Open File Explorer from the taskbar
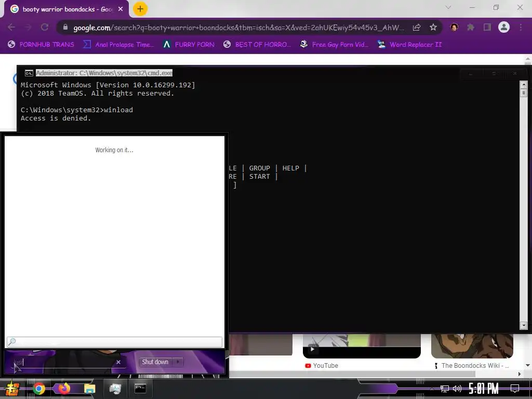The image size is (532, 399). coord(89,389)
